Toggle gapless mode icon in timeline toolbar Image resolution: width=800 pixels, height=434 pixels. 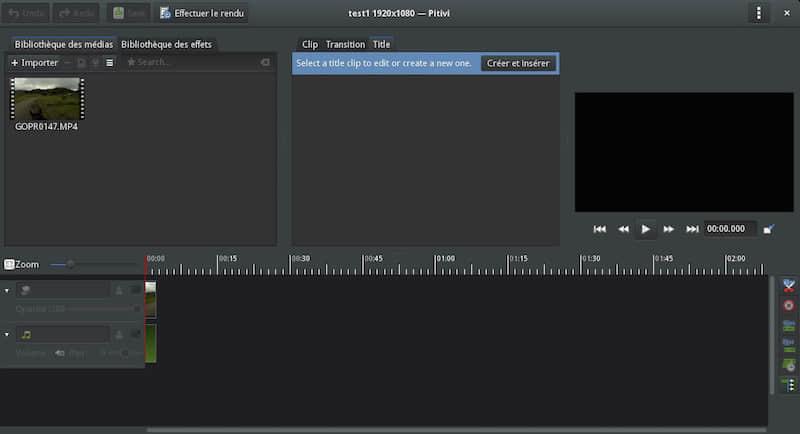pos(788,384)
